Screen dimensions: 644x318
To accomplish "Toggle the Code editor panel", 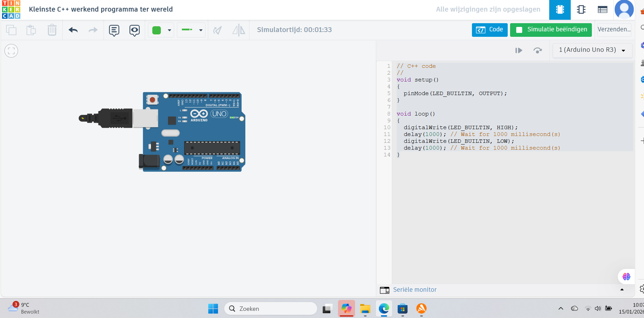I will [x=490, y=30].
